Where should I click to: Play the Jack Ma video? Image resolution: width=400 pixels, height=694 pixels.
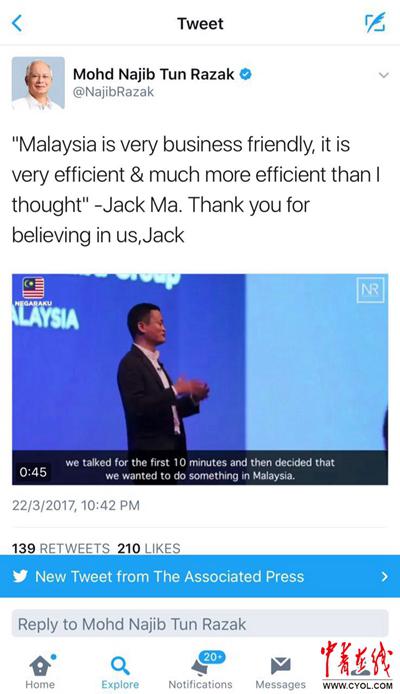pos(200,379)
